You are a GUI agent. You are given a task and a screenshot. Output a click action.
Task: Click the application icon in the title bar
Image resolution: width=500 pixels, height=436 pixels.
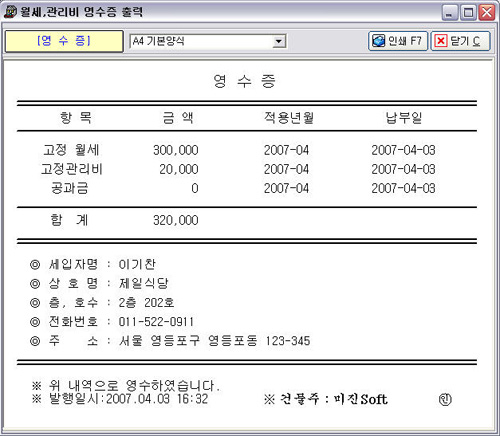pyautogui.click(x=10, y=12)
